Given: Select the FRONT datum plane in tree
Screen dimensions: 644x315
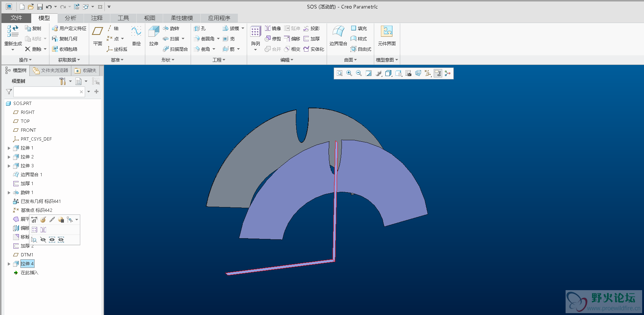Looking at the screenshot, I should click(28, 130).
